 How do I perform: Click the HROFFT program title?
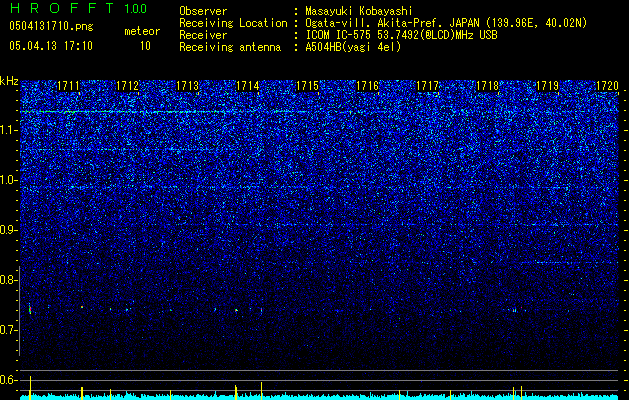[x=62, y=8]
